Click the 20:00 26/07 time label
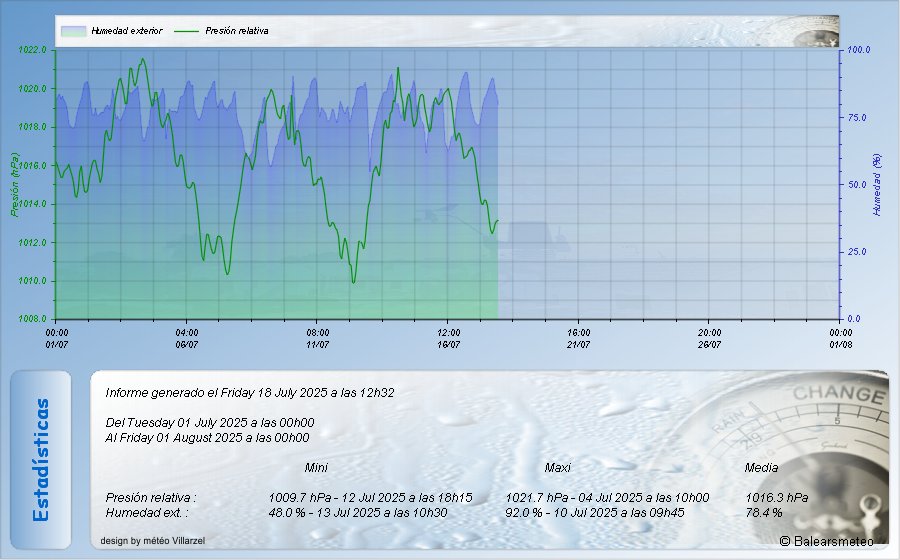Viewport: 900px width, 560px height. pos(709,339)
